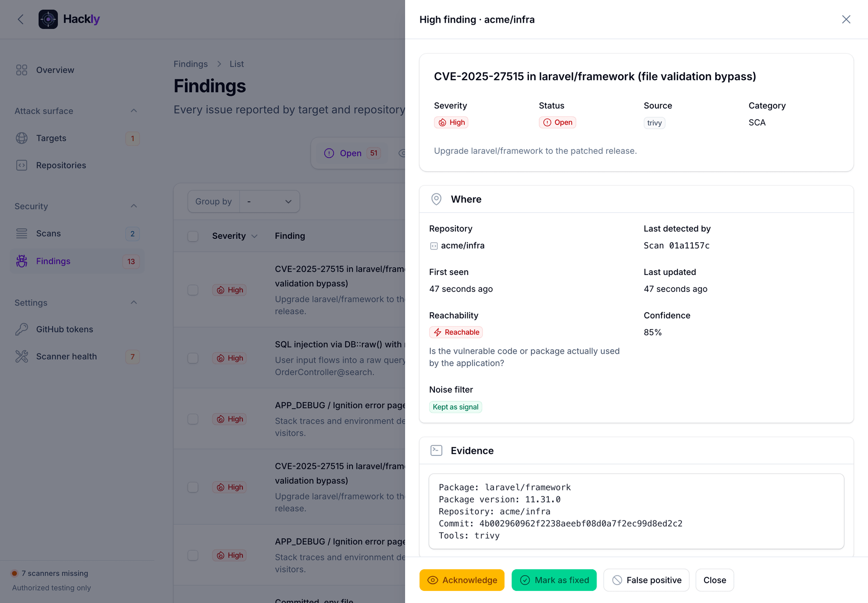Click the Targets globe icon

[x=22, y=138]
